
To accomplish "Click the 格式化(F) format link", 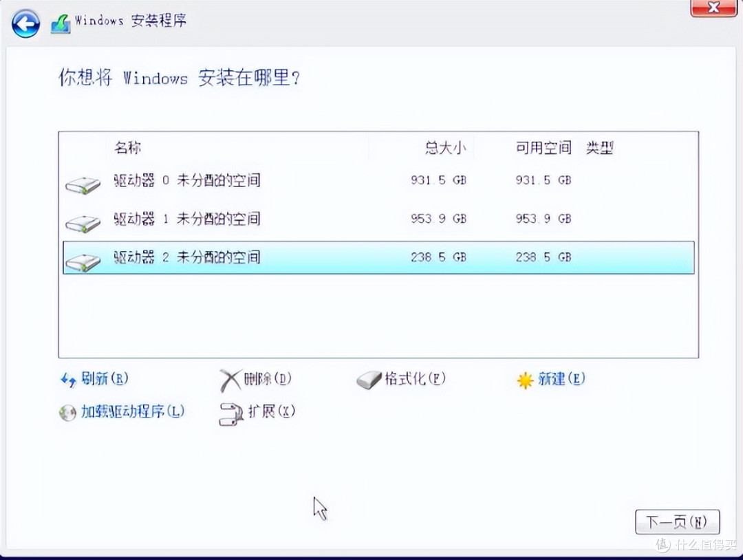I will pos(416,378).
